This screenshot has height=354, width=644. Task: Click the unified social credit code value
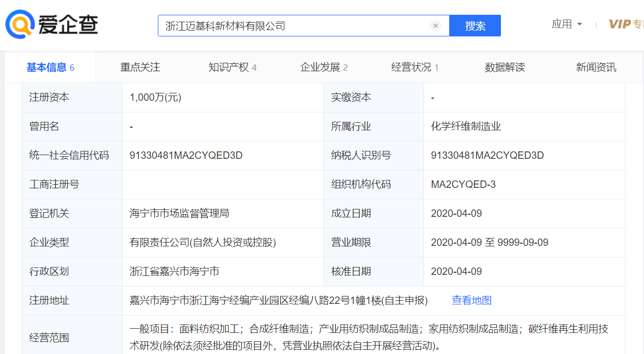point(186,156)
